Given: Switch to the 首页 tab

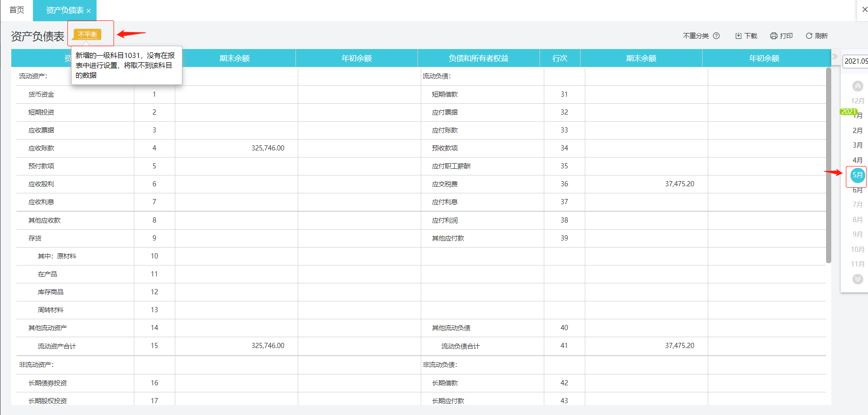Looking at the screenshot, I should [x=17, y=10].
